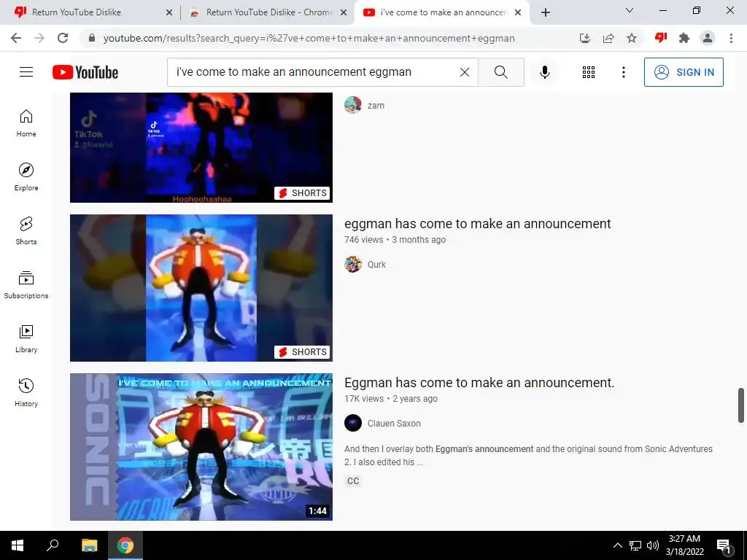Clear the search query with X
This screenshot has height=560, width=747.
click(465, 72)
